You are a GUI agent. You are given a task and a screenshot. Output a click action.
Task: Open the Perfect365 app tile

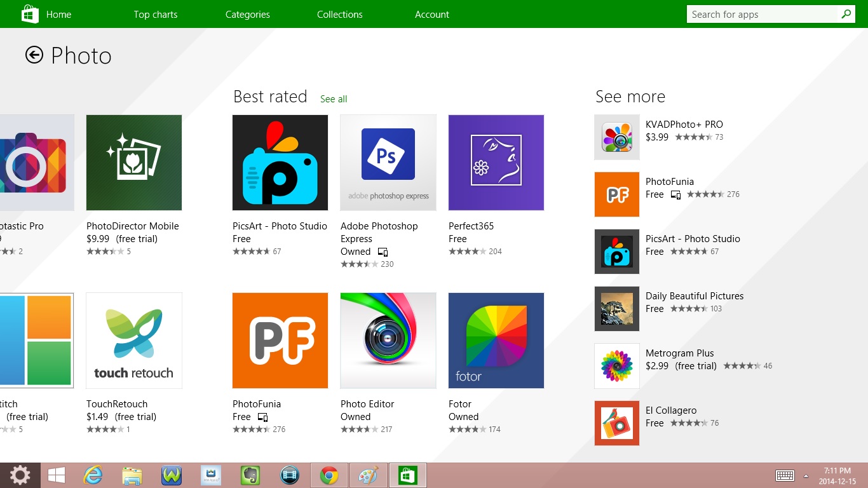coord(496,163)
